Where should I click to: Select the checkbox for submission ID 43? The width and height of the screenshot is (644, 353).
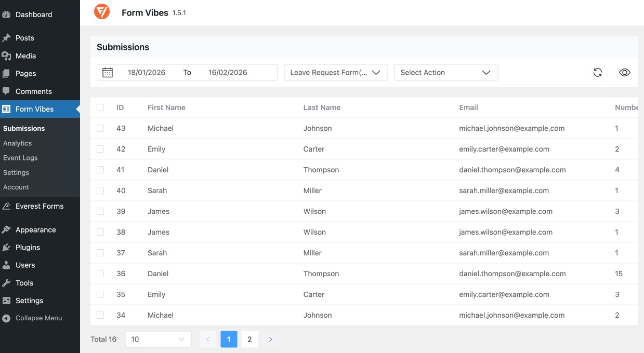(100, 128)
